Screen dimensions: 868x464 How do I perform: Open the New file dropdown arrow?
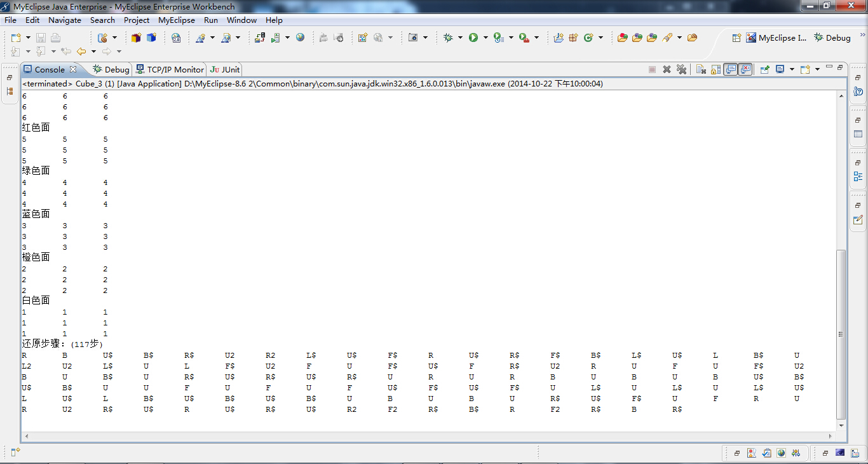pos(27,38)
